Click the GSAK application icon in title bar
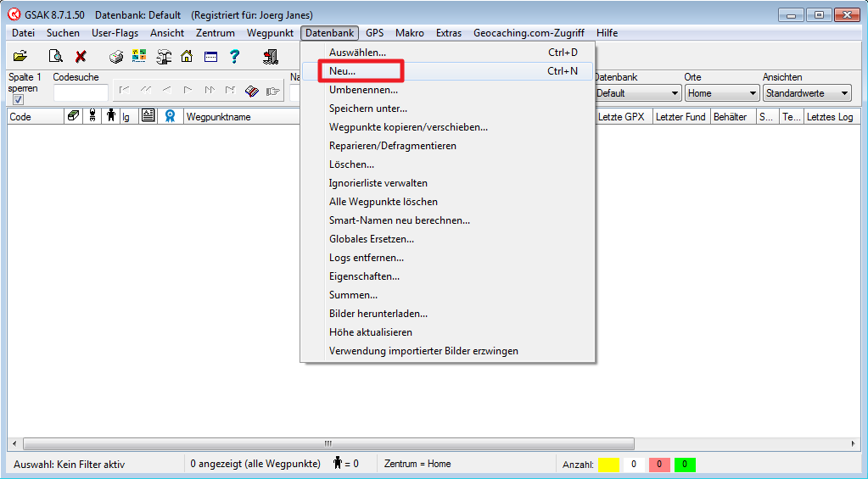Viewport: 868px width, 479px height. (14, 14)
